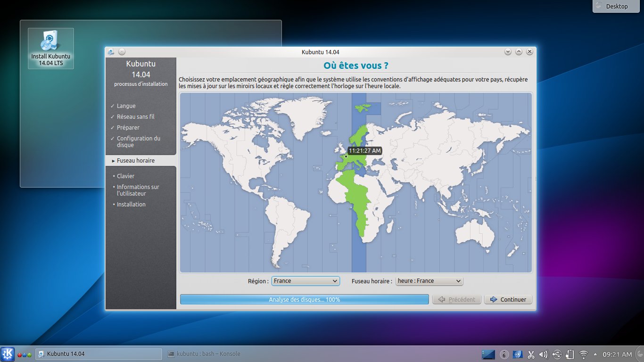Open the Klipper clipboard scissors icon
Image resolution: width=644 pixels, height=362 pixels.
click(531, 354)
